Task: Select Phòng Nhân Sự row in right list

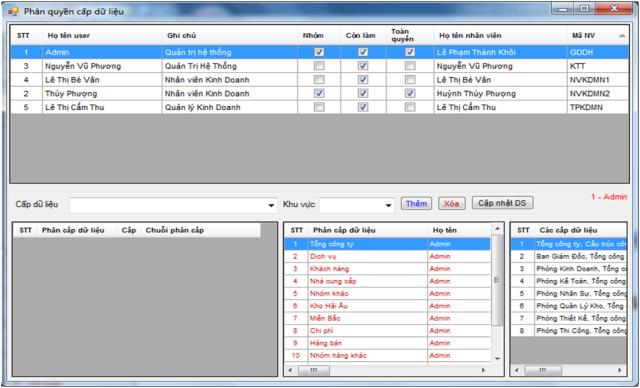Action: coord(569,293)
